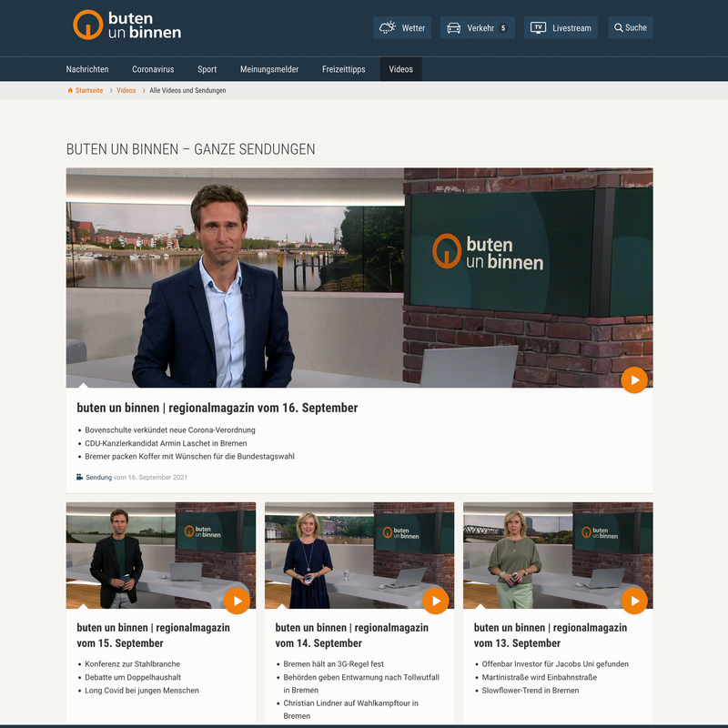Click 'Alle Videos und Sendungen' breadcrumb text

[x=187, y=90]
